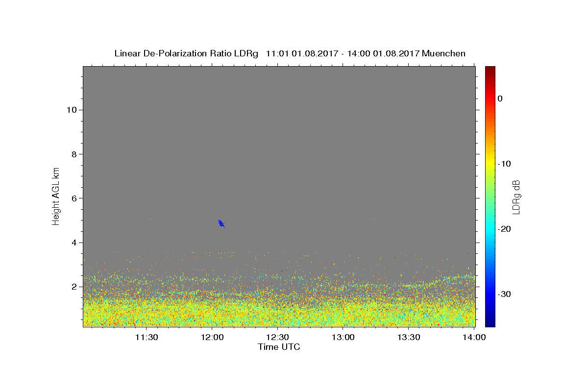Pick the cyan -20 dB colorbar region

490,229
